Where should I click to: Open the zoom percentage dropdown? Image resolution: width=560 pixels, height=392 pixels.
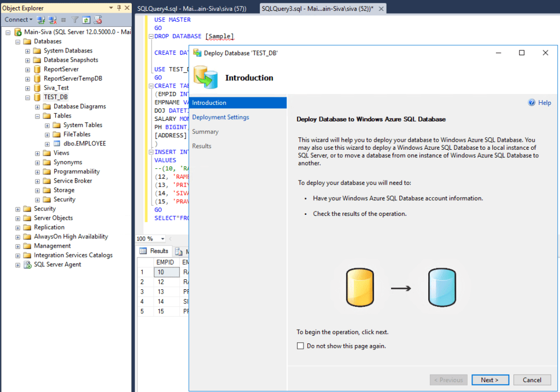click(162, 239)
